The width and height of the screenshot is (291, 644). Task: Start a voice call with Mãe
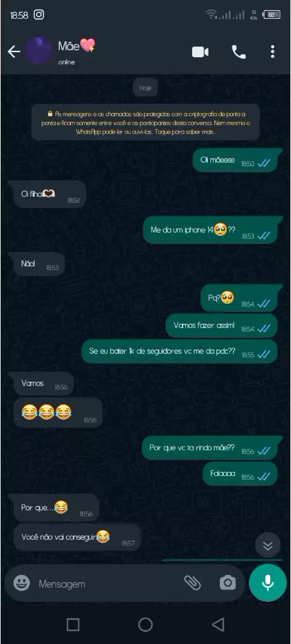[239, 52]
